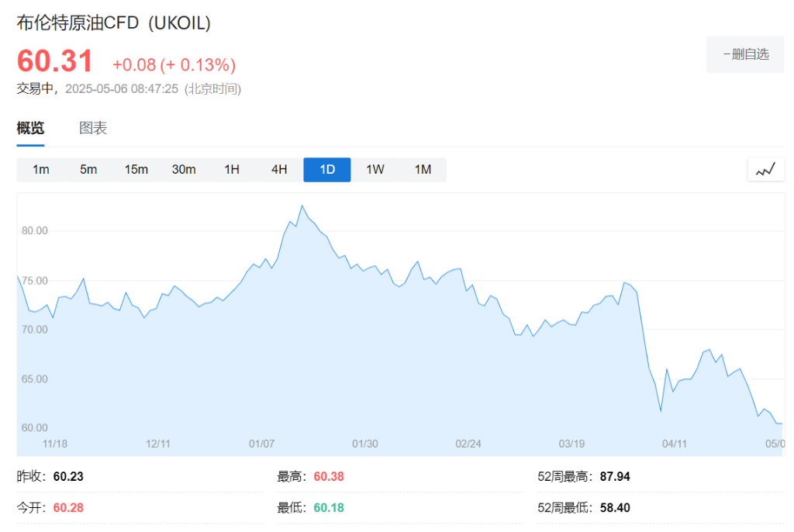Click the 最低 value 60.18
Image resolution: width=794 pixels, height=532 pixels.
pyautogui.click(x=329, y=508)
